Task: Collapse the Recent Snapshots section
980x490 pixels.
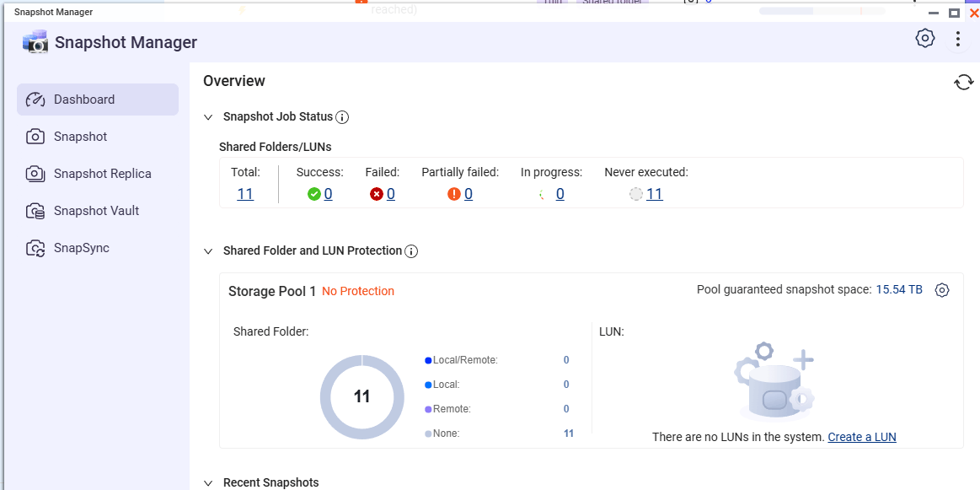Action: pyautogui.click(x=209, y=482)
